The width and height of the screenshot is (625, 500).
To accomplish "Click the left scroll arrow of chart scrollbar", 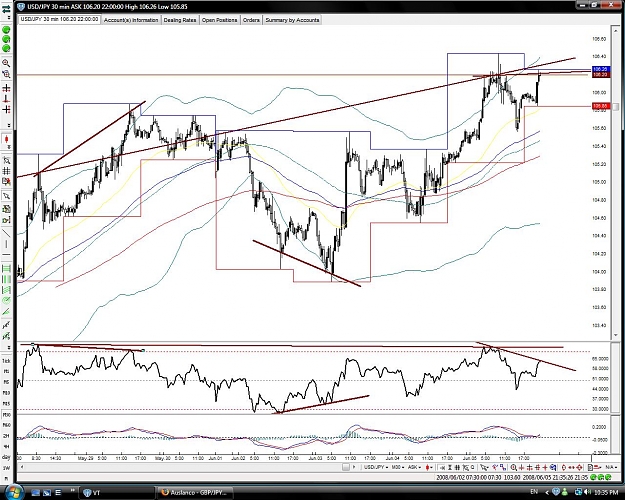I will tap(22, 467).
